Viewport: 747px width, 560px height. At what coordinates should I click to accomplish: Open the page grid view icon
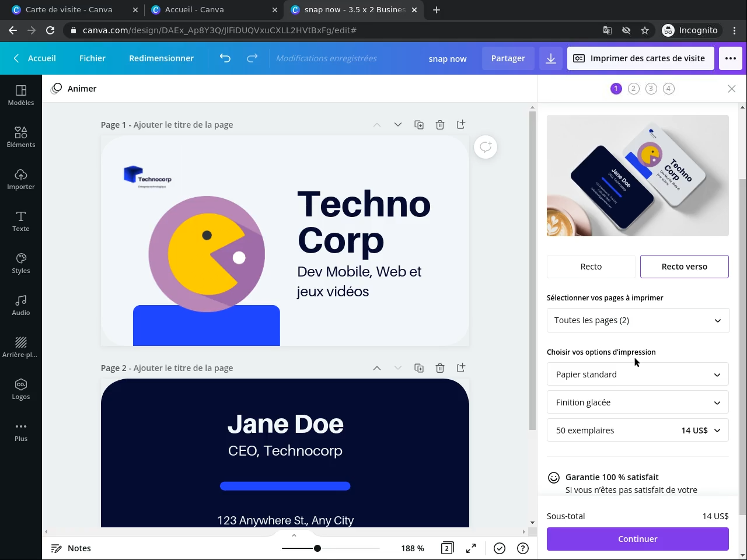pyautogui.click(x=447, y=548)
